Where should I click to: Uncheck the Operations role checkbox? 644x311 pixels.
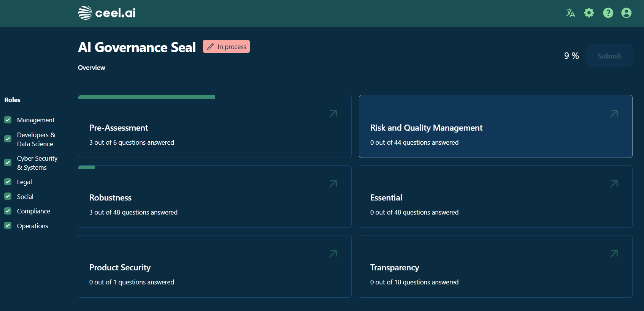point(8,226)
